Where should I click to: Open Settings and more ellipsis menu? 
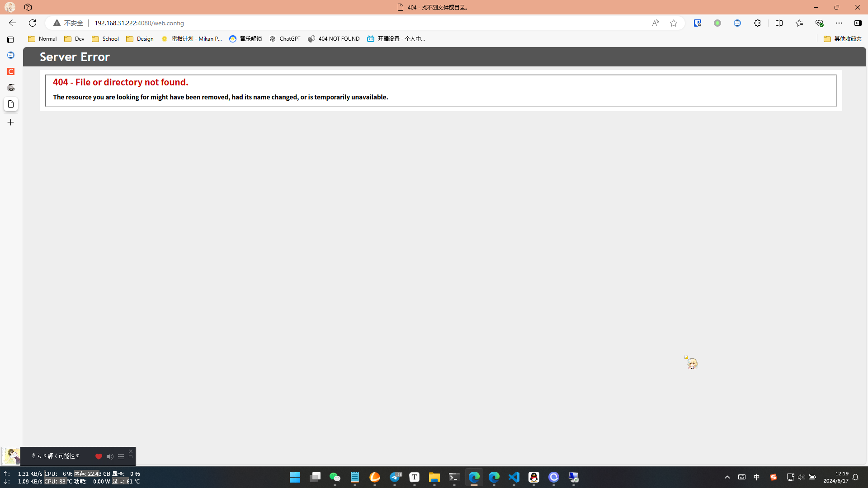click(839, 23)
